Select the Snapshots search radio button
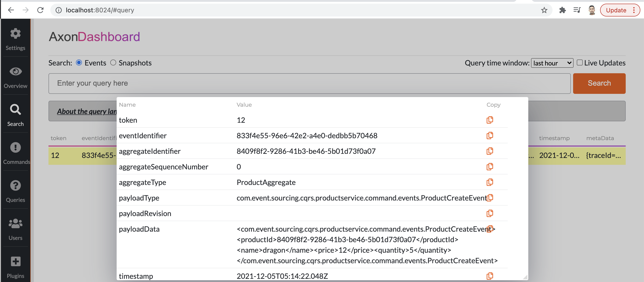 tap(113, 63)
